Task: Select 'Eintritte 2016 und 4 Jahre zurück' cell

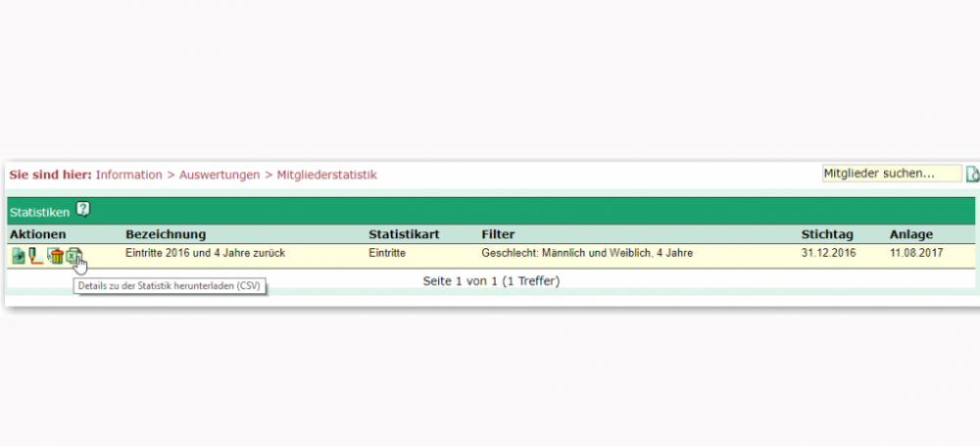Action: 206,253
